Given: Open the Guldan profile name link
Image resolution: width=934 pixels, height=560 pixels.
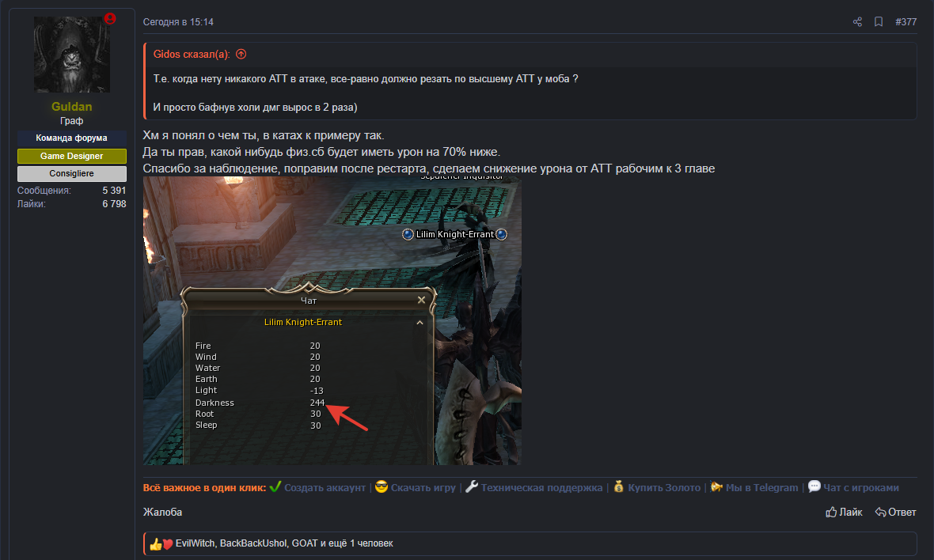Looking at the screenshot, I should (x=71, y=107).
